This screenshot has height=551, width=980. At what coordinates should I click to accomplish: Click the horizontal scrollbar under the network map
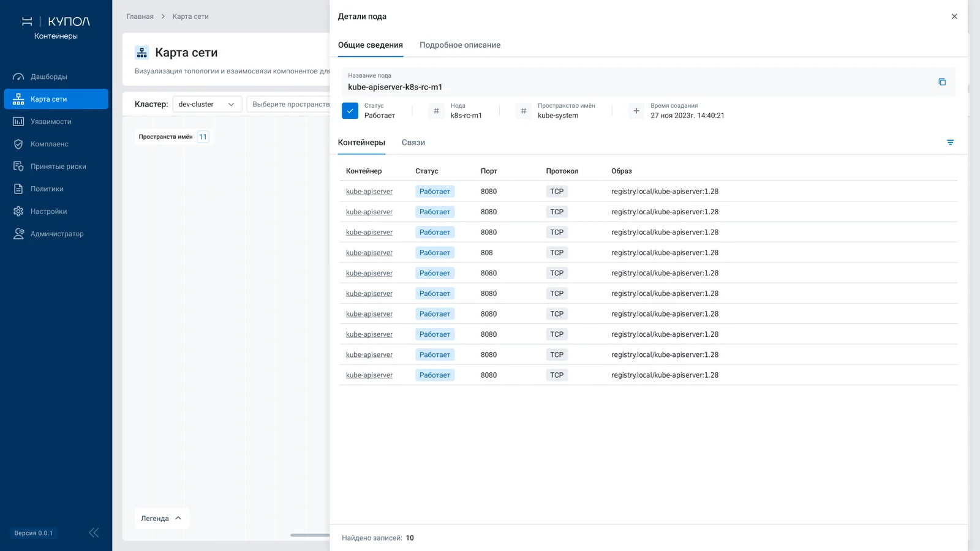[310, 535]
